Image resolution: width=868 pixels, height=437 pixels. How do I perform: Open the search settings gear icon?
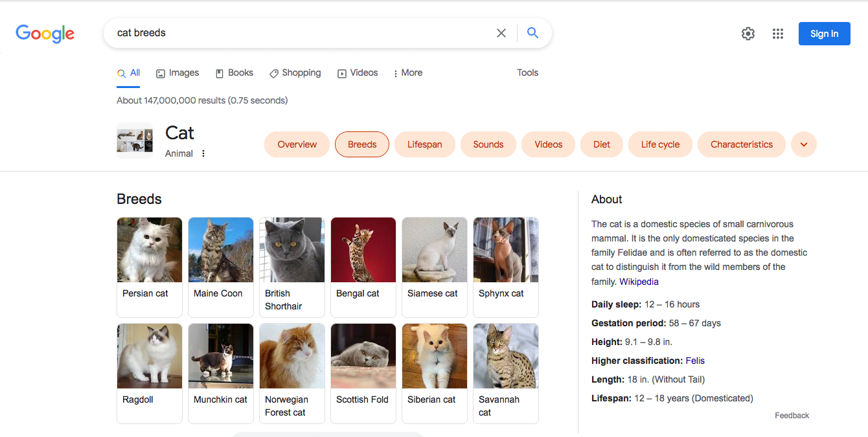point(748,33)
